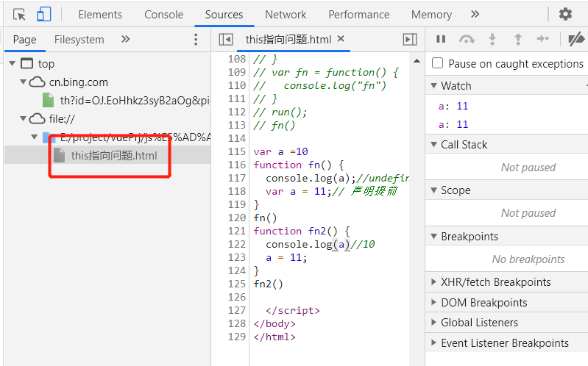Collapse the Call Stack section
This screenshot has width=588, height=366.
[434, 145]
